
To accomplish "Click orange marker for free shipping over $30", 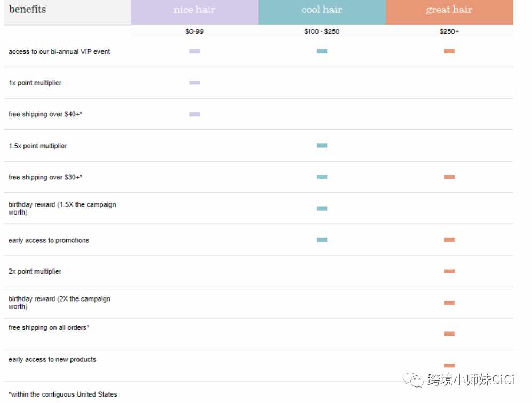I will [x=449, y=177].
